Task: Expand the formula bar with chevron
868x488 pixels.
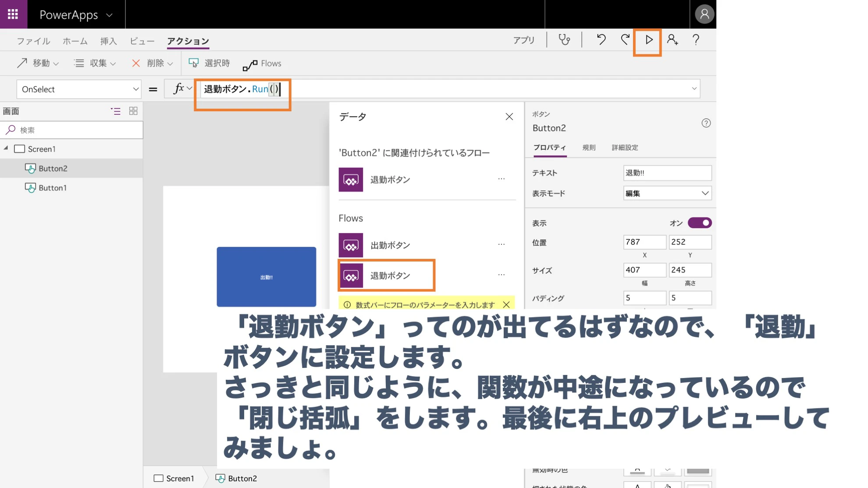Action: (x=694, y=88)
